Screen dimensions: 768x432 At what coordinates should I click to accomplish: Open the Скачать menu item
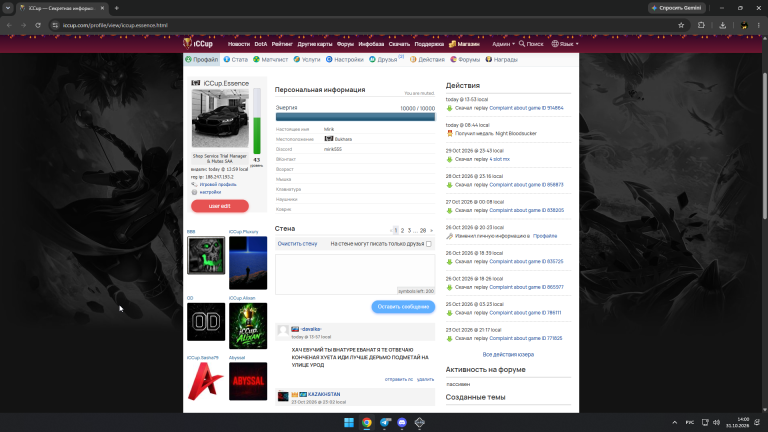click(399, 44)
